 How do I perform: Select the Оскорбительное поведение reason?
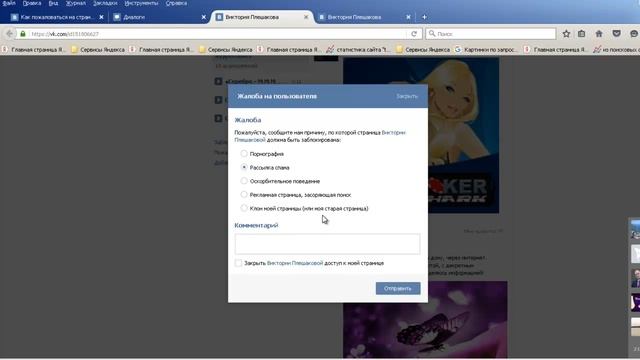pos(244,181)
